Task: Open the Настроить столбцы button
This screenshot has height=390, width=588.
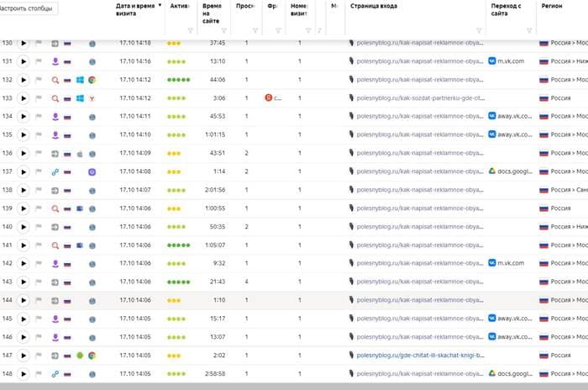Action: pyautogui.click(x=27, y=8)
